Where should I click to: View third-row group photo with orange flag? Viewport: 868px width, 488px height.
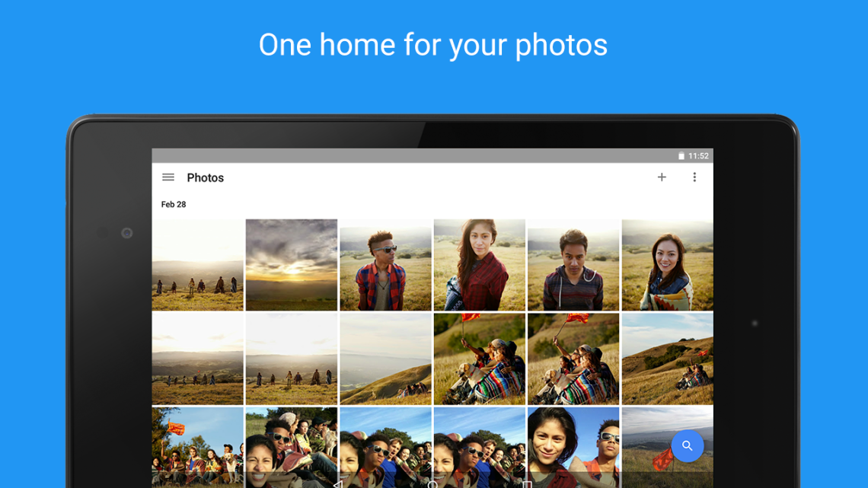click(198, 447)
